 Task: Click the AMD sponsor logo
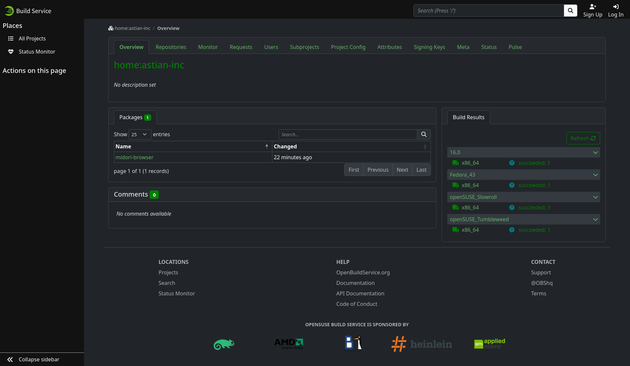tap(288, 344)
